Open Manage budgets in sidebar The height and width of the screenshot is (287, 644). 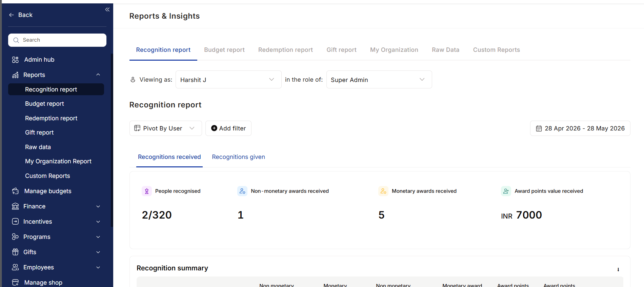[48, 191]
